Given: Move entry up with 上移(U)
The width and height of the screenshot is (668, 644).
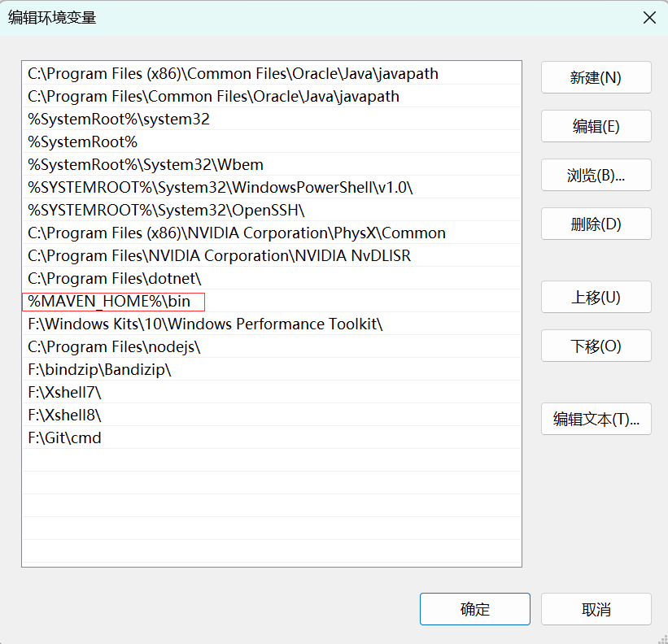Looking at the screenshot, I should pos(596,297).
